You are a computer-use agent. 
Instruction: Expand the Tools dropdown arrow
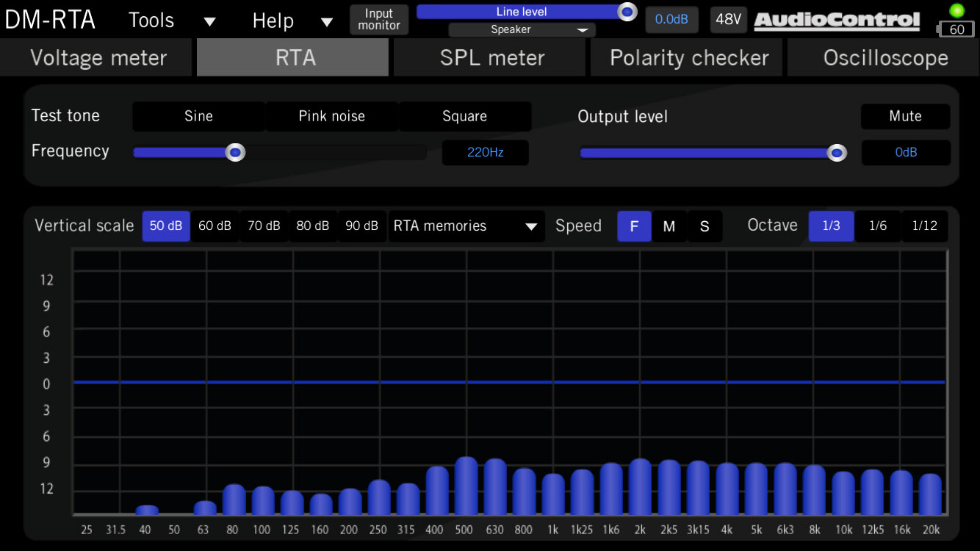[210, 22]
